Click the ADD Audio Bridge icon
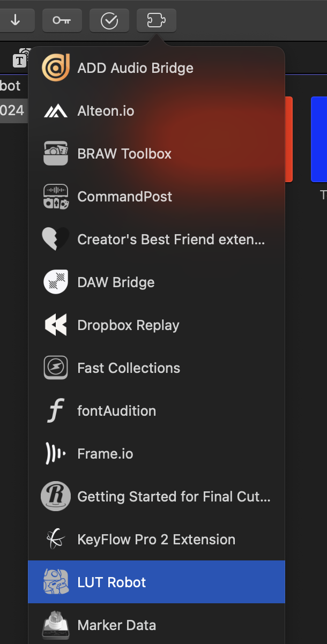 [x=56, y=68]
